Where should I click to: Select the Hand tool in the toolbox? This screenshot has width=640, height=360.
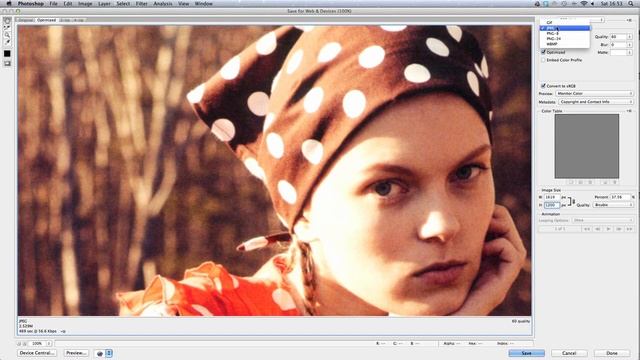[7, 20]
